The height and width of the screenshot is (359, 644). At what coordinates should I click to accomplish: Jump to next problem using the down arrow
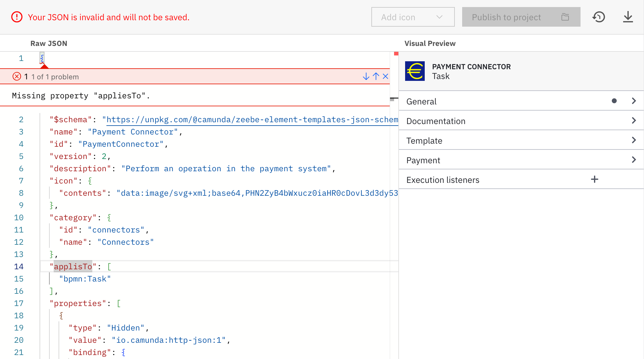pos(366,76)
